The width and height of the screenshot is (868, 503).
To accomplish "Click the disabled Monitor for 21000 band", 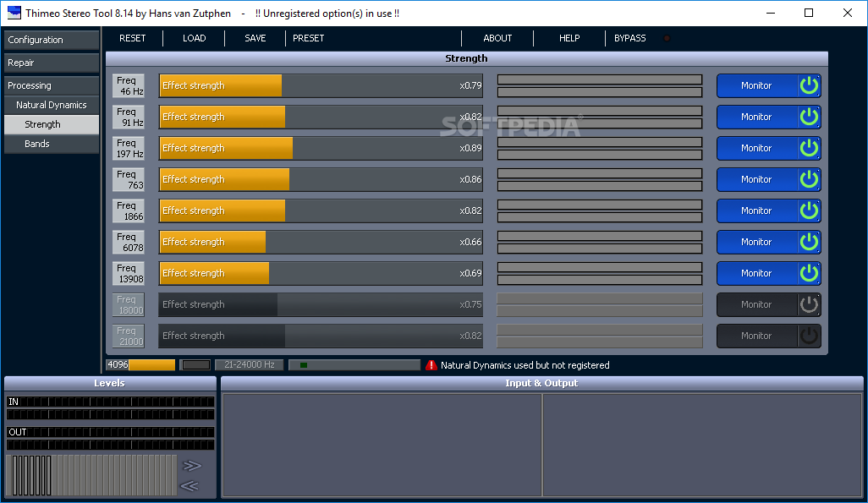I will coord(756,336).
